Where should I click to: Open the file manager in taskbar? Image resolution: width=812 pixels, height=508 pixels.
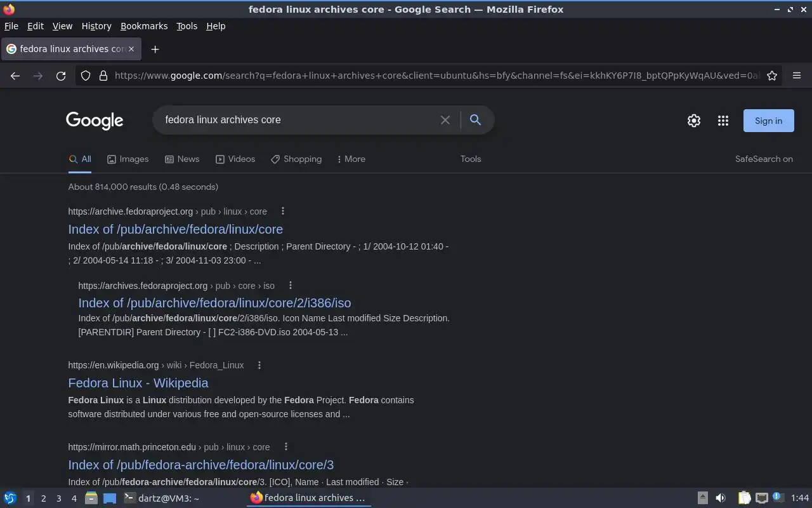tap(91, 498)
